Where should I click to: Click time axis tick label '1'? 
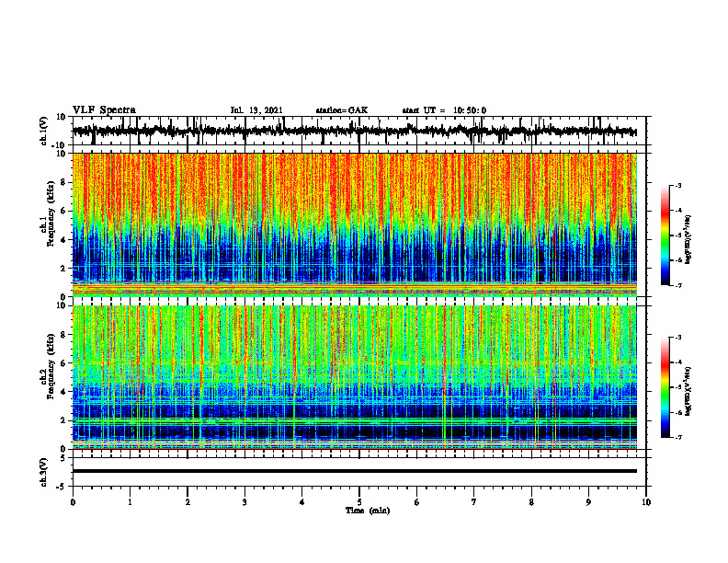click(130, 502)
